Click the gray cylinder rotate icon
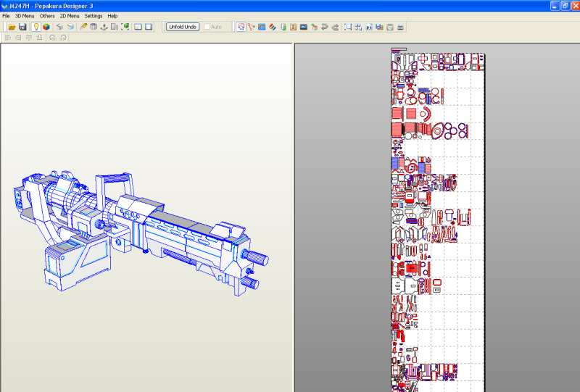The width and height of the screenshot is (580, 392). coord(94,27)
